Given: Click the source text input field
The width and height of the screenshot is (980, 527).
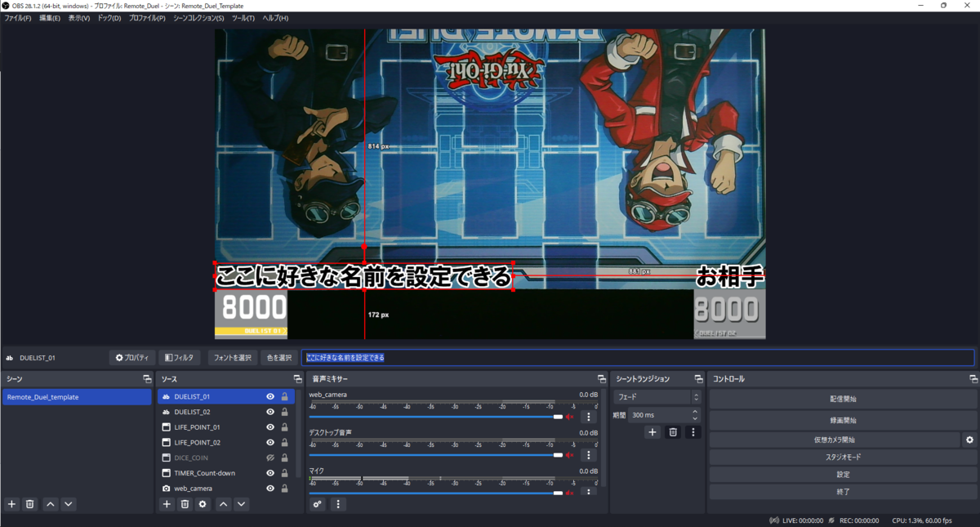Looking at the screenshot, I should click(x=638, y=358).
